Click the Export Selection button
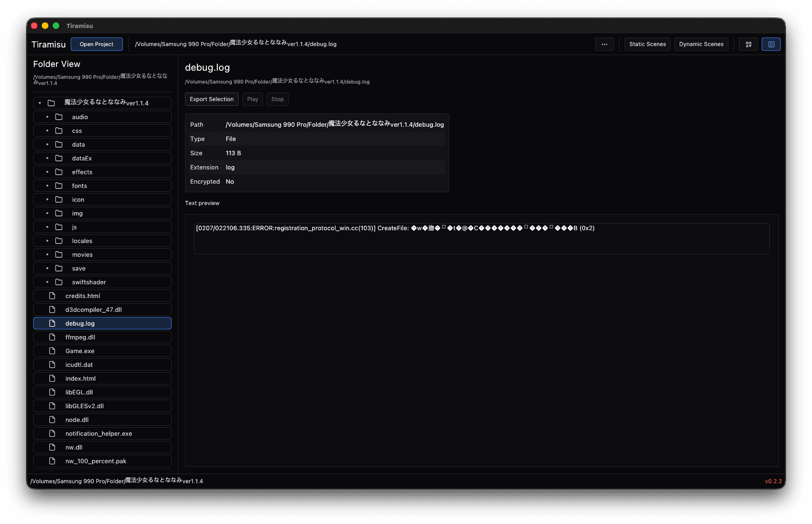 coord(212,99)
